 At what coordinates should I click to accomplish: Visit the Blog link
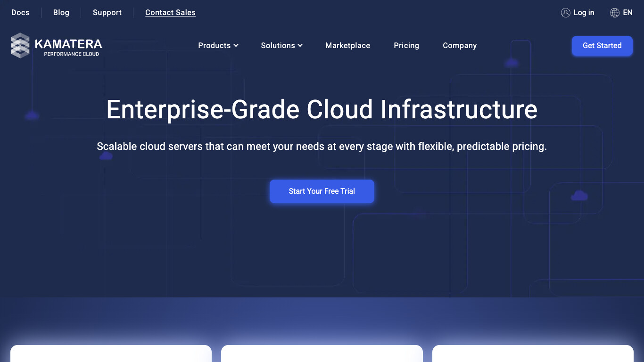[61, 13]
